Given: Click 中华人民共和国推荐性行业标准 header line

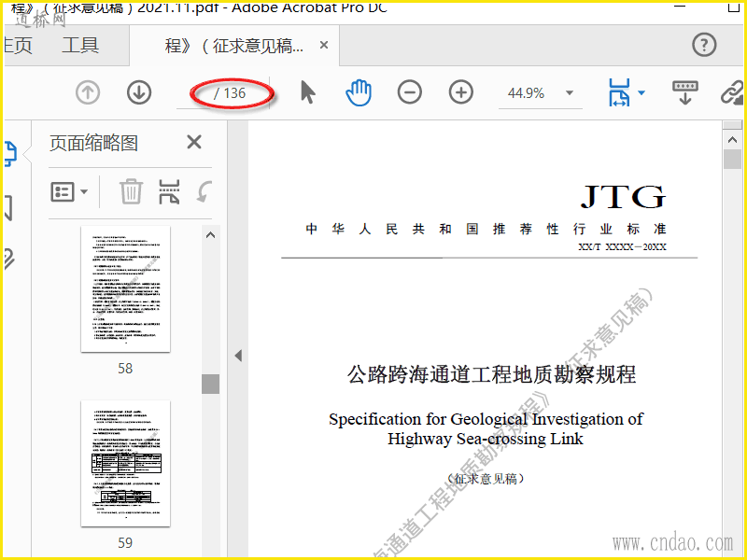Looking at the screenshot, I should [x=486, y=229].
